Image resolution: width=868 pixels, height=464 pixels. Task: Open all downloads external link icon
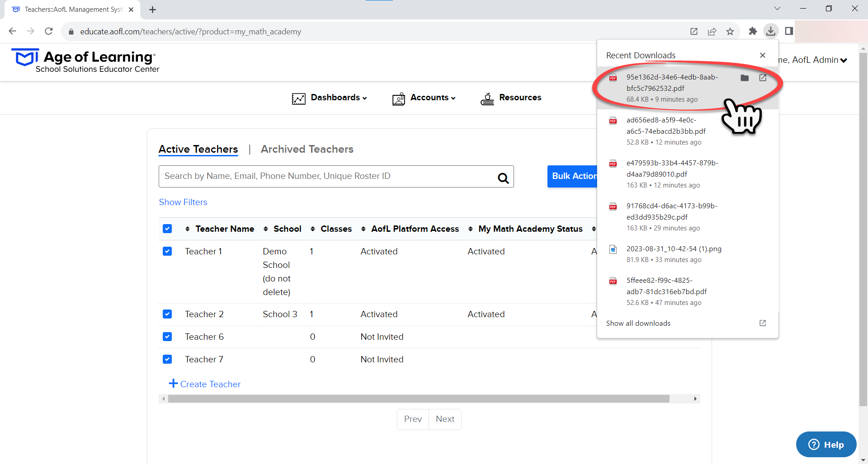coord(763,323)
